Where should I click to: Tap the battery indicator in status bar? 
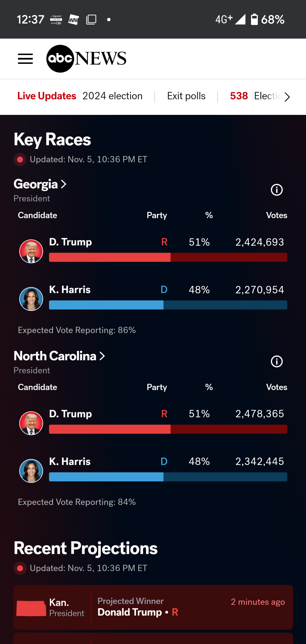tap(254, 20)
